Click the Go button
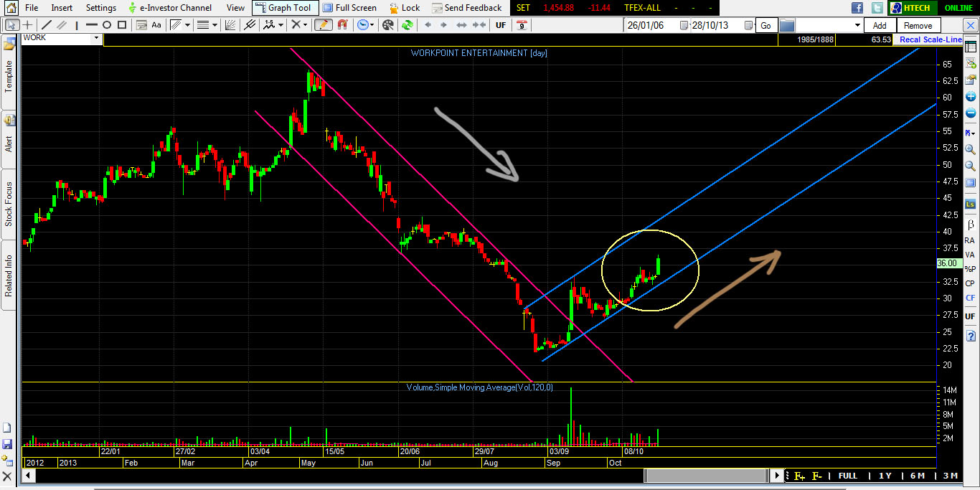The height and width of the screenshot is (490, 980). coord(765,26)
